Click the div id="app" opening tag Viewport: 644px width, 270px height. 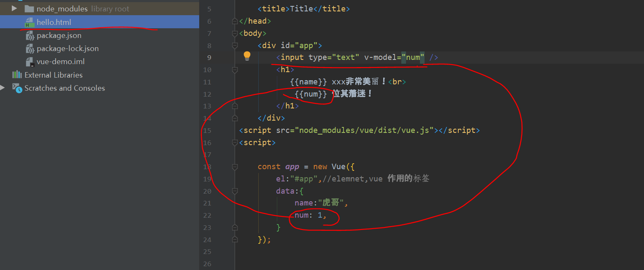[290, 45]
